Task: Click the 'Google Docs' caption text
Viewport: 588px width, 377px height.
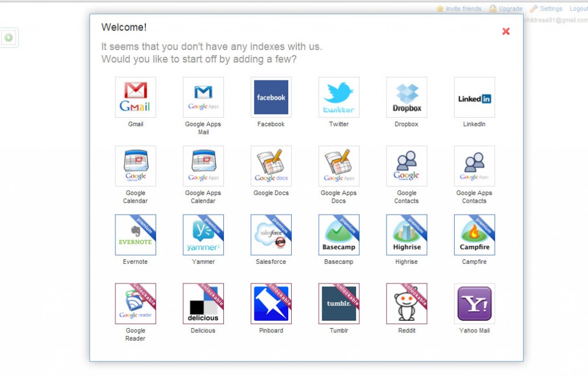Action: pos(271,193)
